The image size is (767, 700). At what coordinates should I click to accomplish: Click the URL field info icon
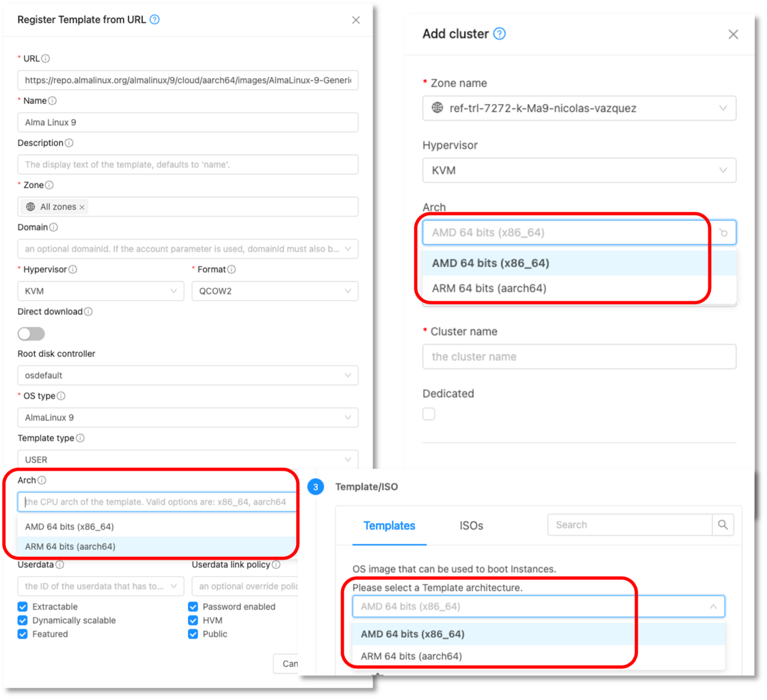pos(45,58)
